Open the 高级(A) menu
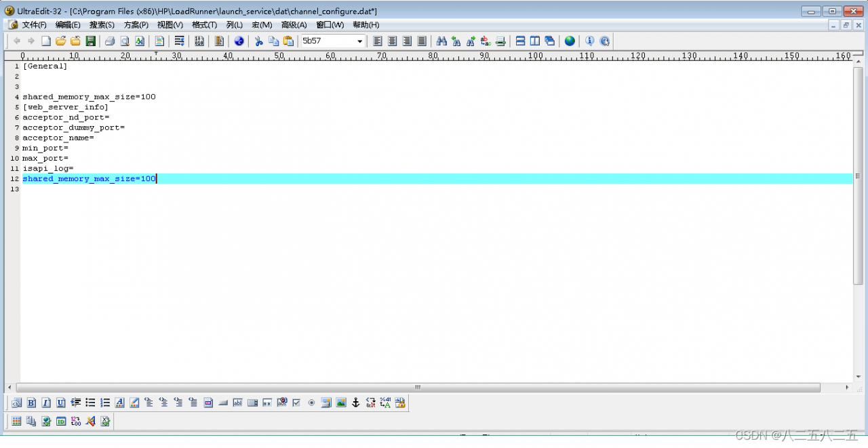 coord(294,25)
